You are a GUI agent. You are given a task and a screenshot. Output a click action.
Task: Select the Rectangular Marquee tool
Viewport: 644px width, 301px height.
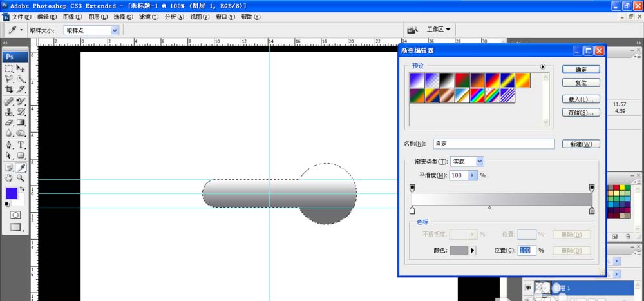(9, 68)
